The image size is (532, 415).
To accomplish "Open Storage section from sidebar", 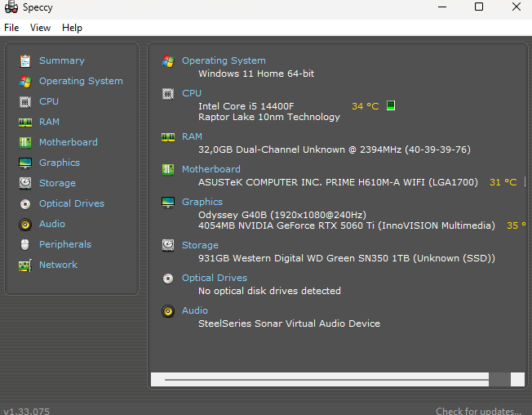I will pos(57,183).
